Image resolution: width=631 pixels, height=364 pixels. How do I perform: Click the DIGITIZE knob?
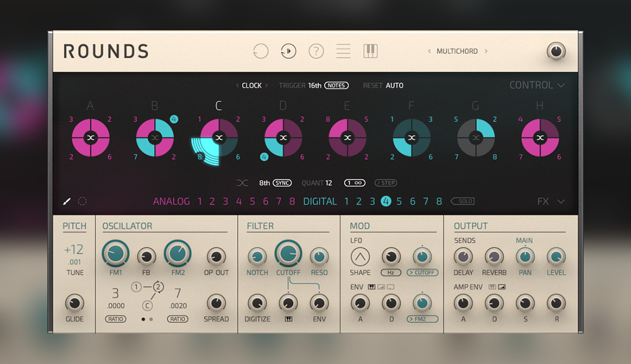257,303
